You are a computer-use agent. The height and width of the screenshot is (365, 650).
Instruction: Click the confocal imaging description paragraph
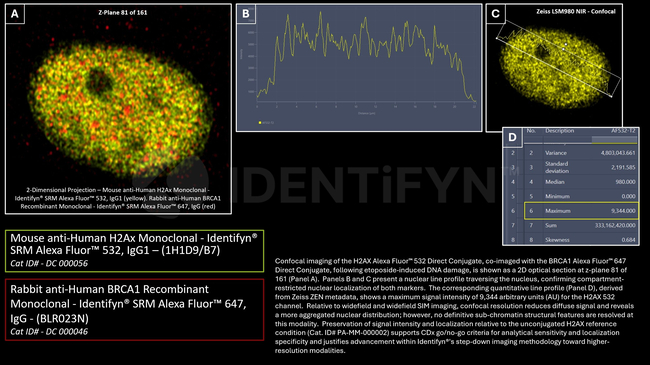(454, 306)
